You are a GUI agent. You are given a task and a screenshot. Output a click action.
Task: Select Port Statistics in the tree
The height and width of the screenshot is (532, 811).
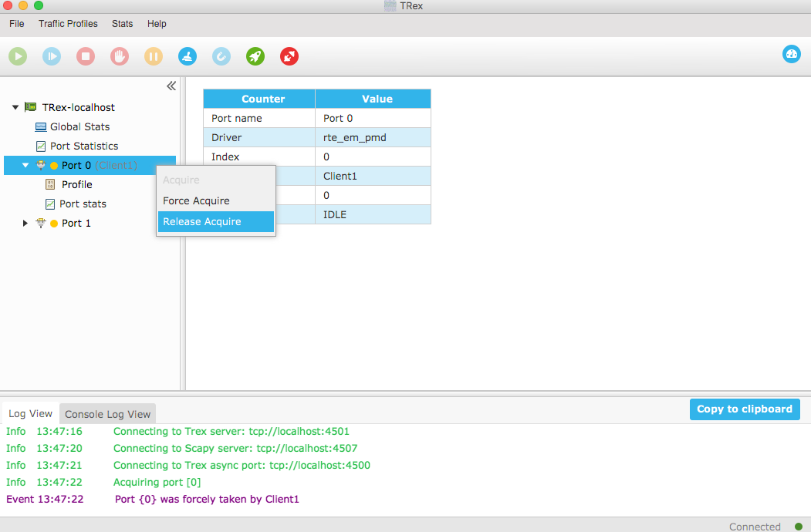[84, 146]
